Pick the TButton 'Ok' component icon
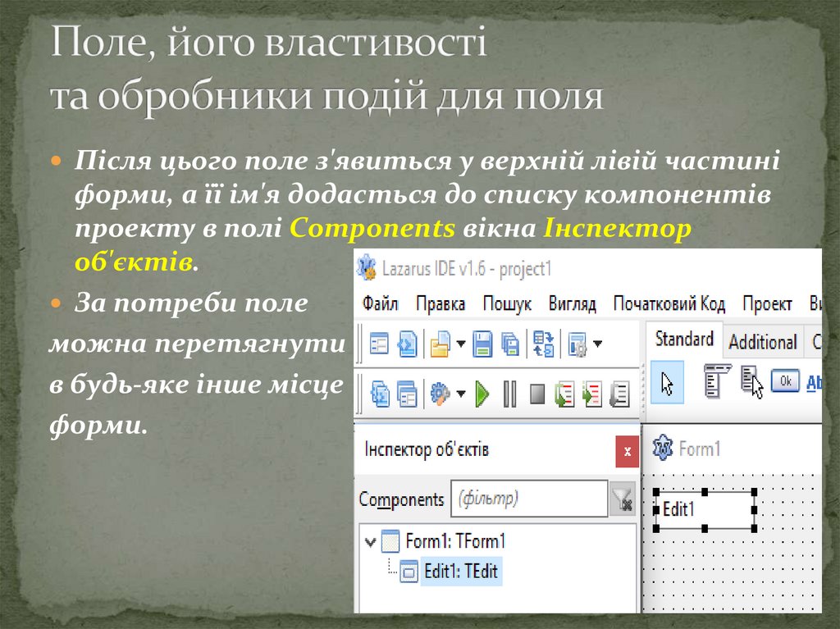This screenshot has height=629, width=840. 785,382
